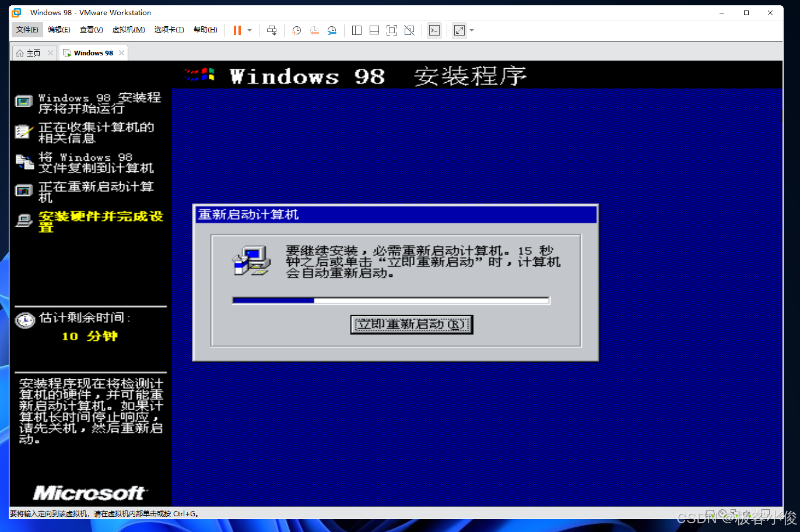The height and width of the screenshot is (532, 800).
Task: Open the 查看(V) menu
Action: pos(92,30)
